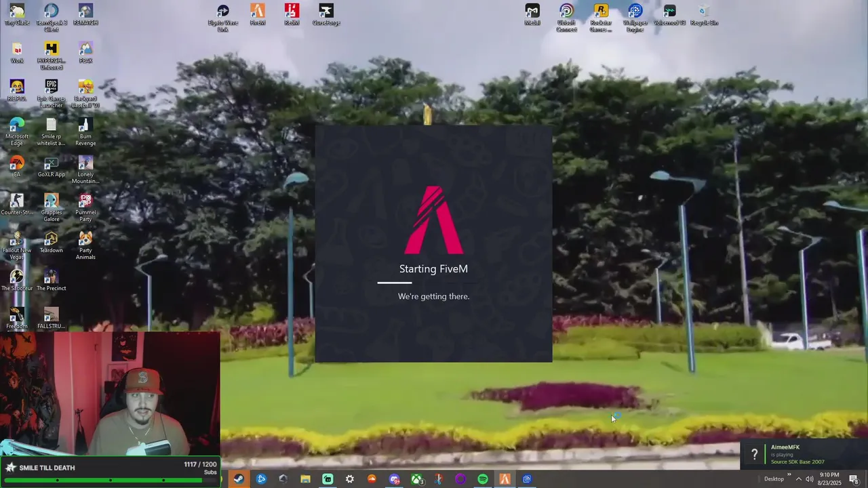
Task: Click the 'Starting FiveM' text
Action: tap(433, 269)
